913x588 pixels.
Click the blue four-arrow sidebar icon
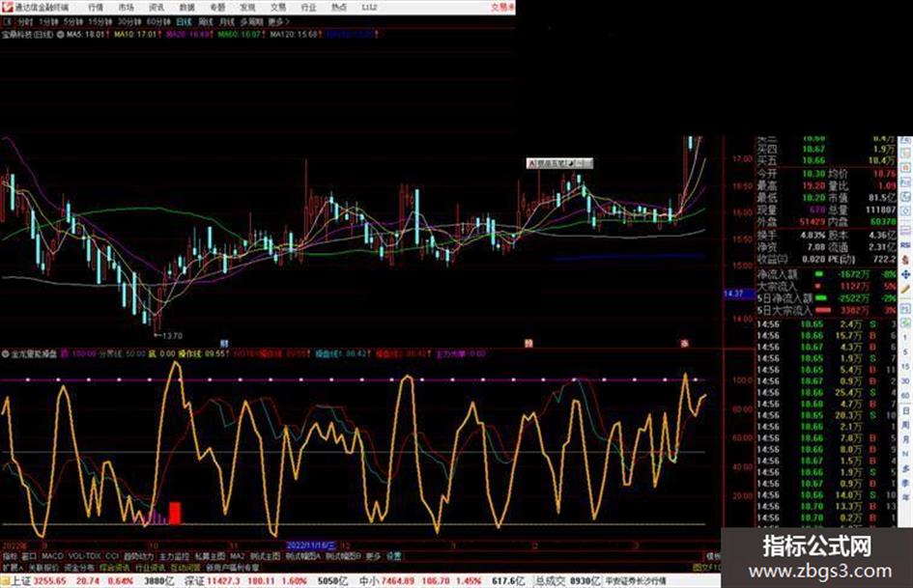tap(905, 274)
